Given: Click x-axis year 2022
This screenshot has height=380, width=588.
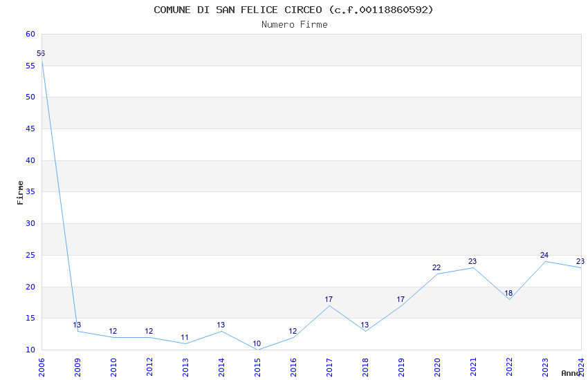Looking at the screenshot, I should coord(510,368).
